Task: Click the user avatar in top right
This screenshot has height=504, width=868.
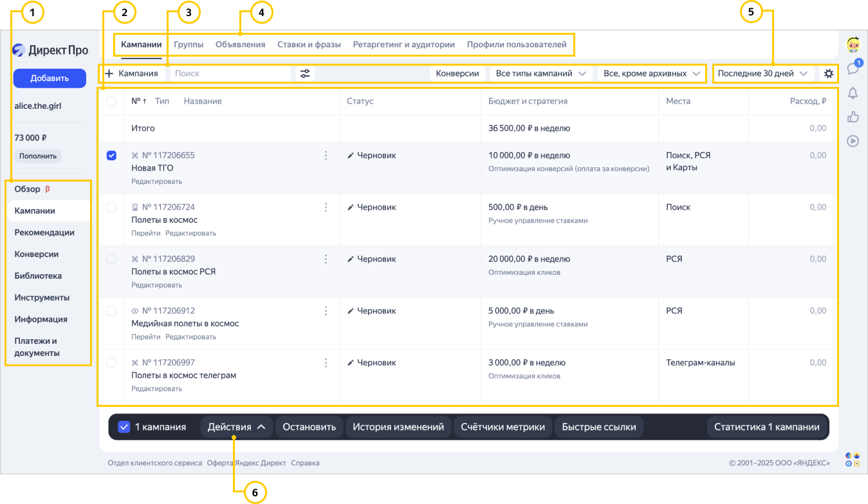Action: click(853, 45)
